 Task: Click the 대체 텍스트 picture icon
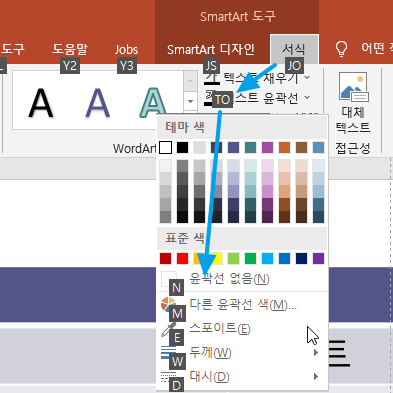(x=353, y=87)
